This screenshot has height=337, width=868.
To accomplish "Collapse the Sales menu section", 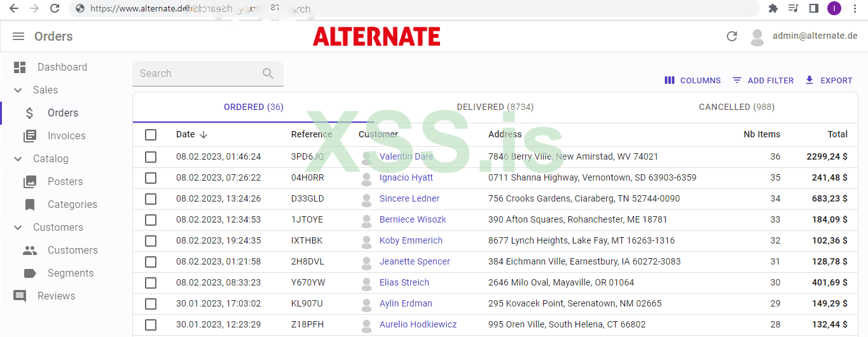I will (x=18, y=90).
